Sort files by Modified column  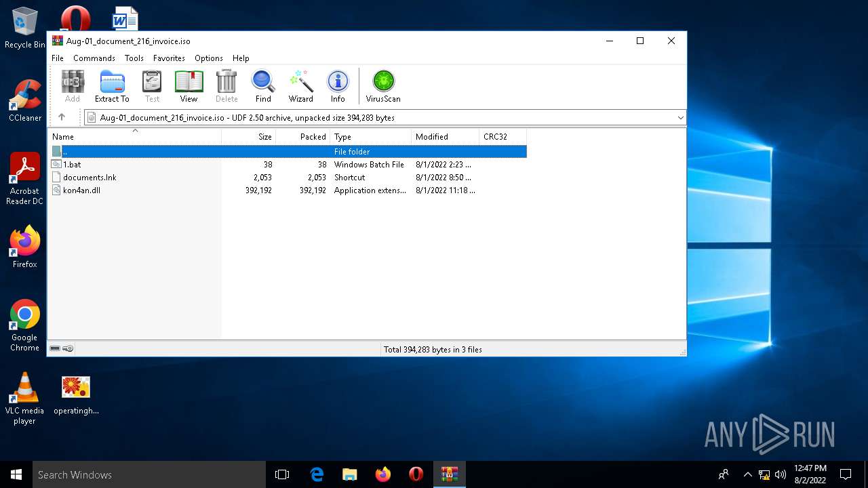(x=446, y=136)
